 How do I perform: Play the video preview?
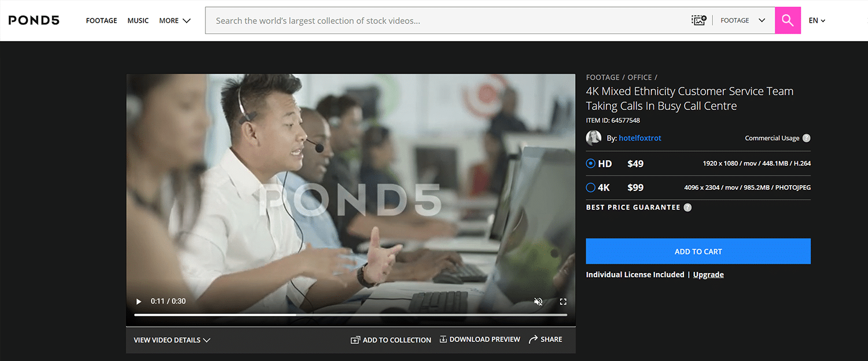[x=138, y=301]
